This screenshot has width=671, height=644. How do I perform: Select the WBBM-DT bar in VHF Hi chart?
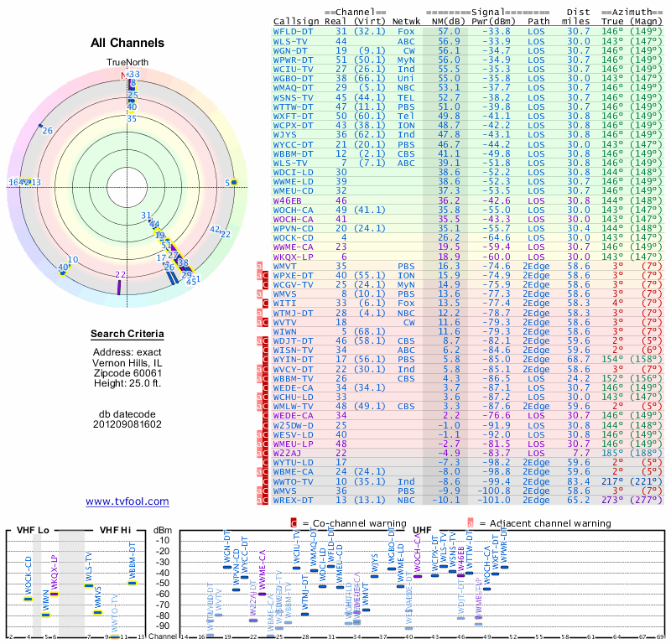132,584
